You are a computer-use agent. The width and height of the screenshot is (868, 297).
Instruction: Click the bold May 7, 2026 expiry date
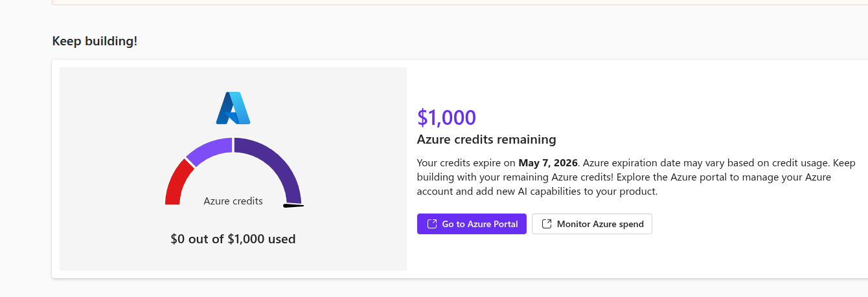pyautogui.click(x=548, y=162)
